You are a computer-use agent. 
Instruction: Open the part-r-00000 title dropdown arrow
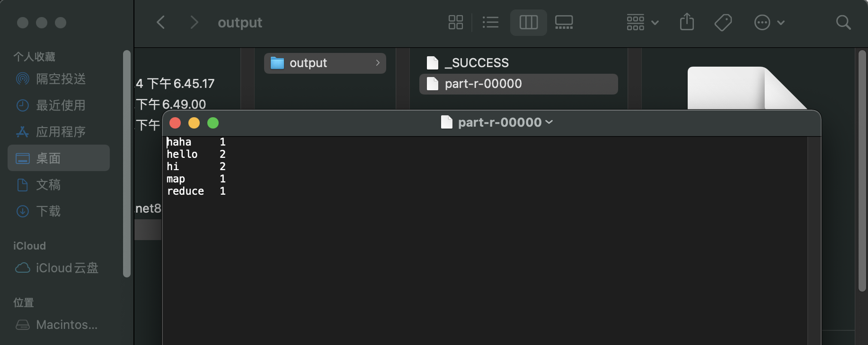pyautogui.click(x=549, y=122)
